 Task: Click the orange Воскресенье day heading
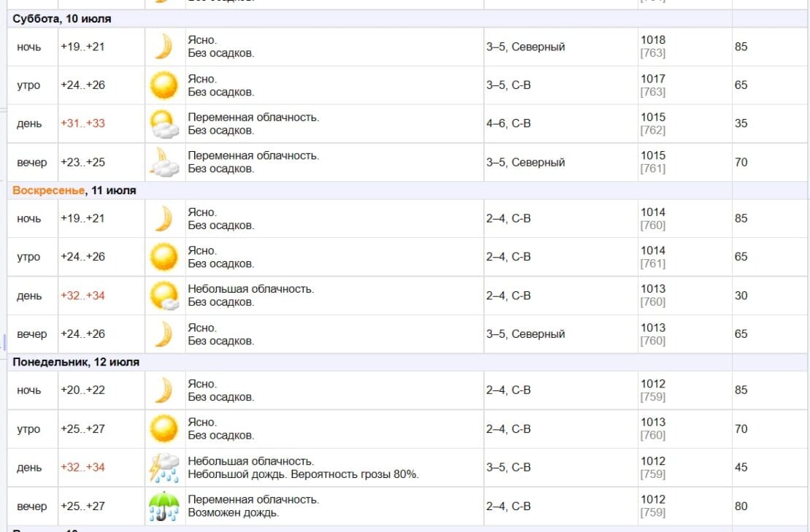point(49,190)
